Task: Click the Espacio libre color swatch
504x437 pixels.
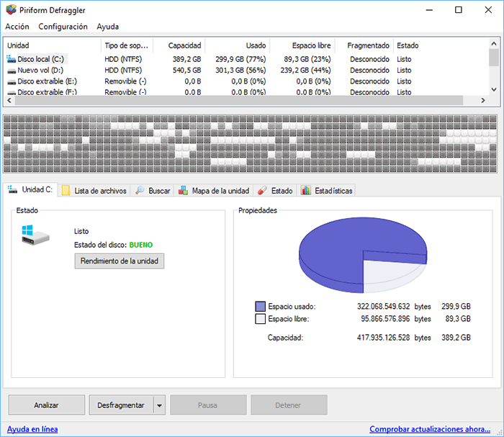Action: coord(260,319)
